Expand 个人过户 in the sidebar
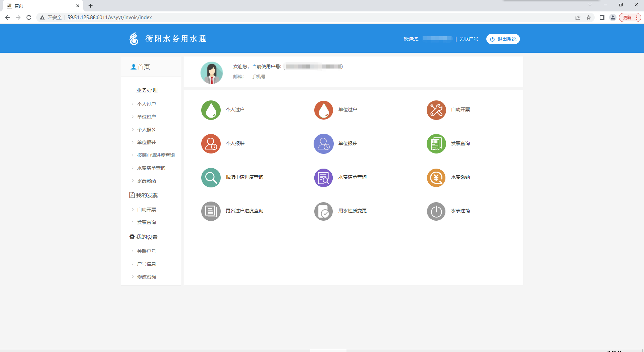This screenshot has height=352, width=644. 146,104
